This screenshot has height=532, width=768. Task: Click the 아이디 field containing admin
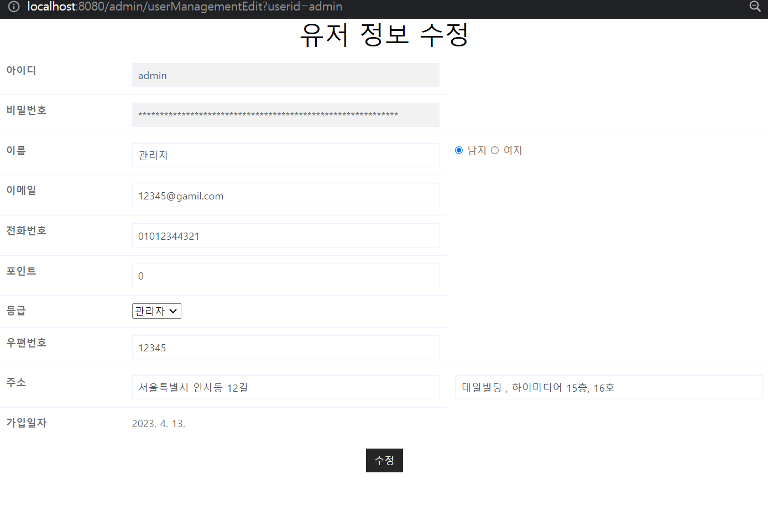tap(286, 75)
